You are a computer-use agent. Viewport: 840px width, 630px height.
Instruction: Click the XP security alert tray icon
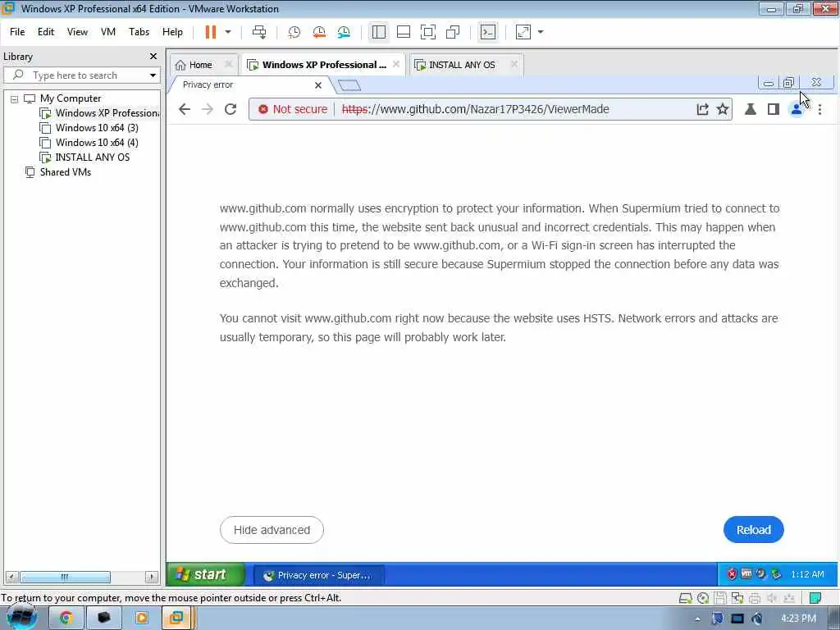[732, 574]
